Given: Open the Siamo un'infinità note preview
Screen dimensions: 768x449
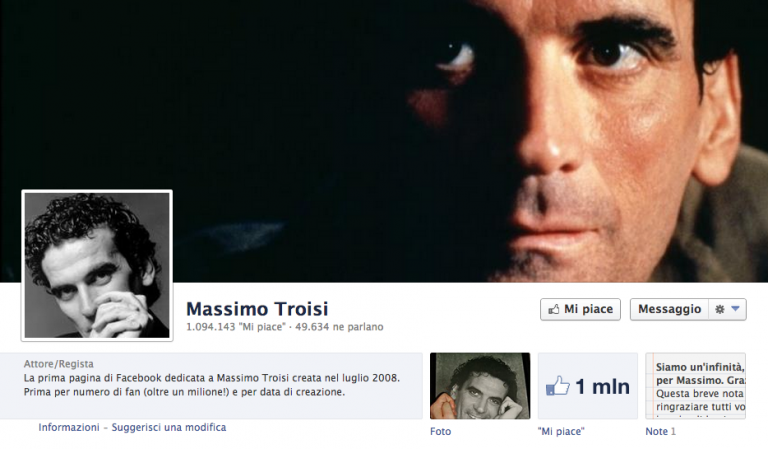Looking at the screenshot, I should pyautogui.click(x=696, y=386).
